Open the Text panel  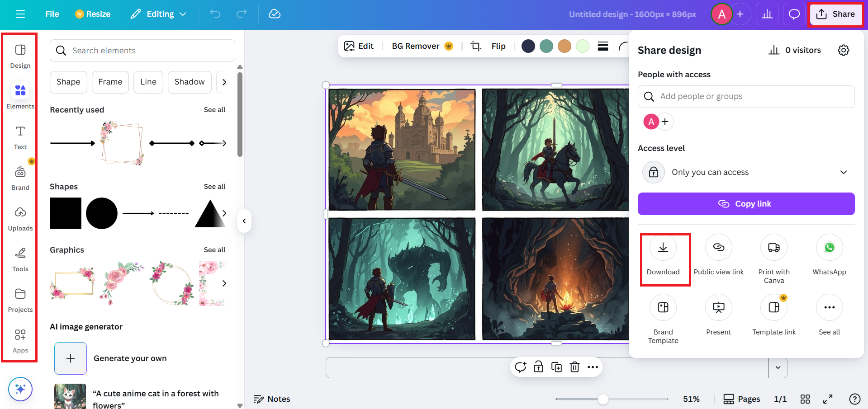point(20,138)
